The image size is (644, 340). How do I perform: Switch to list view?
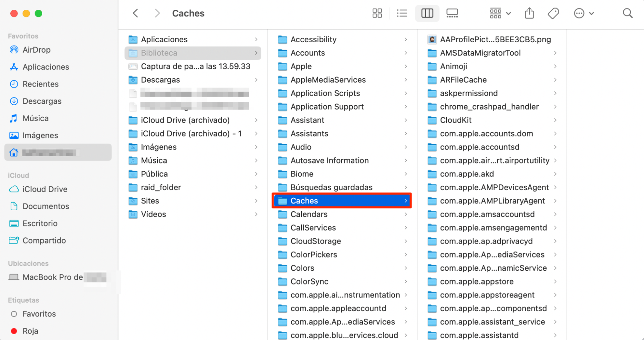tap(402, 13)
